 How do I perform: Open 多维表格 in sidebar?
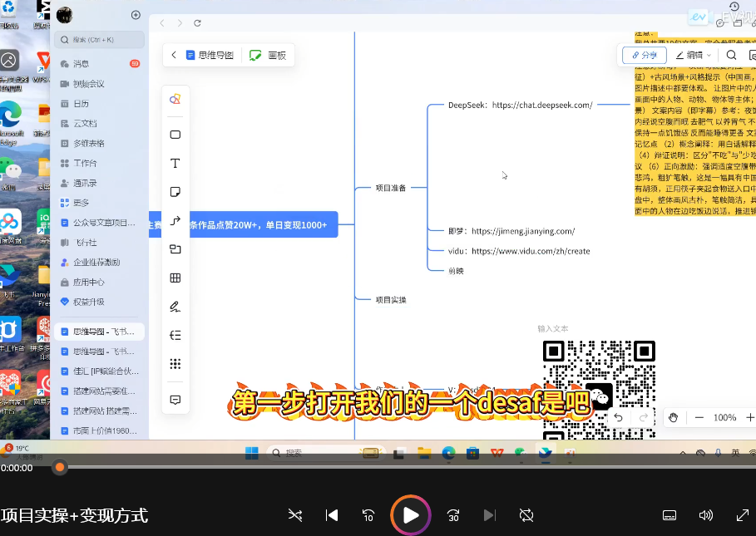(x=100, y=143)
